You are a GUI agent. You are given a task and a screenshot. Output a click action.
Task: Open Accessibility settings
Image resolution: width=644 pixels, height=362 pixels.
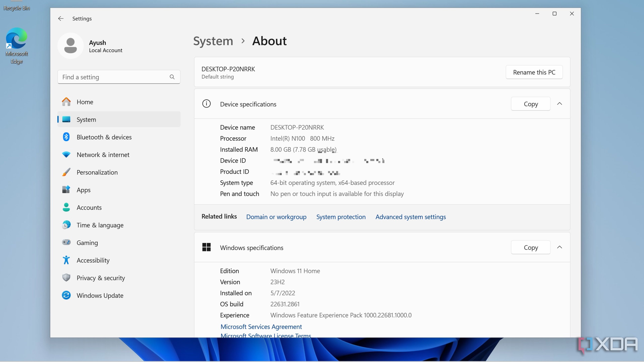tap(93, 260)
